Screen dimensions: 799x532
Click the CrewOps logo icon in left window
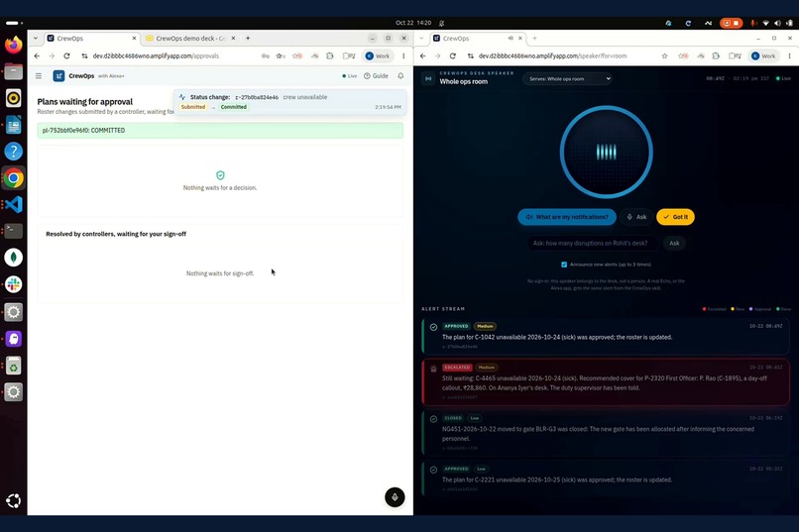tap(58, 76)
